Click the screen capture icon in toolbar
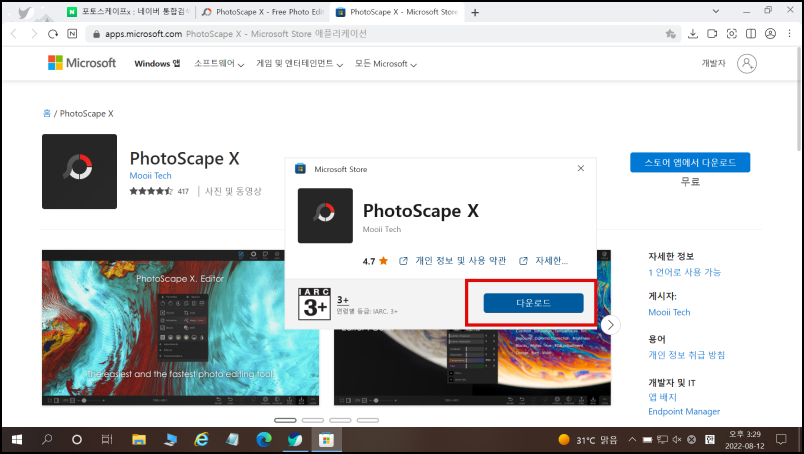 pos(732,34)
